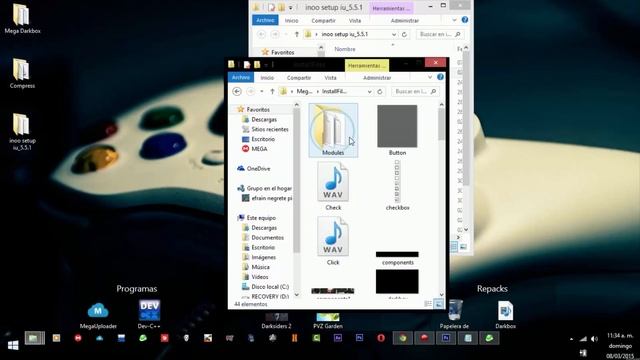Click Nombre column header in back window
Image resolution: width=640 pixels, height=360 pixels.
point(345,49)
